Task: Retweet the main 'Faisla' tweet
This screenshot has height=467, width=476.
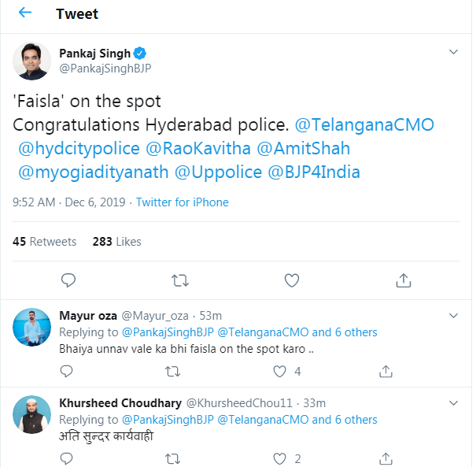Action: (x=179, y=280)
